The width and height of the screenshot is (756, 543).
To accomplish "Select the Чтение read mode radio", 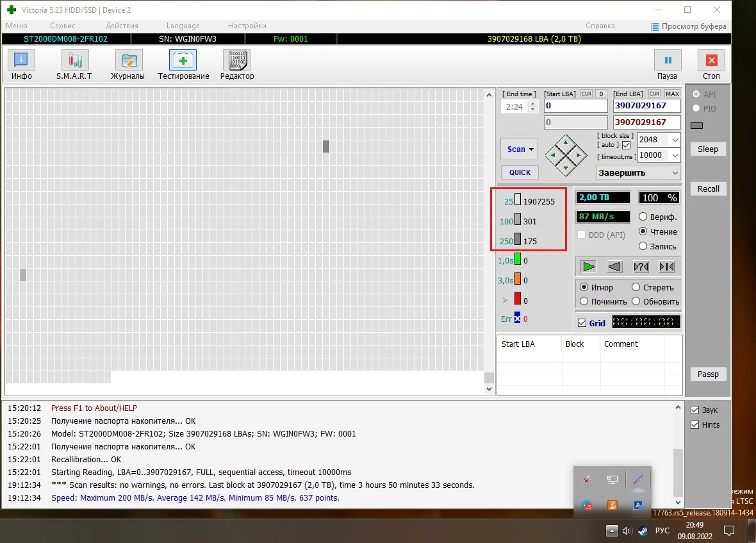I will 643,231.
